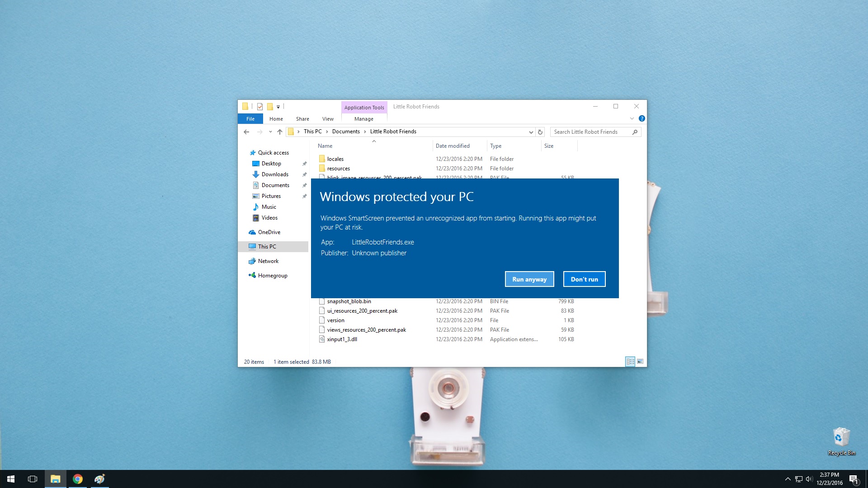The width and height of the screenshot is (868, 488).
Task: Click the Run anyway button
Action: click(x=529, y=279)
